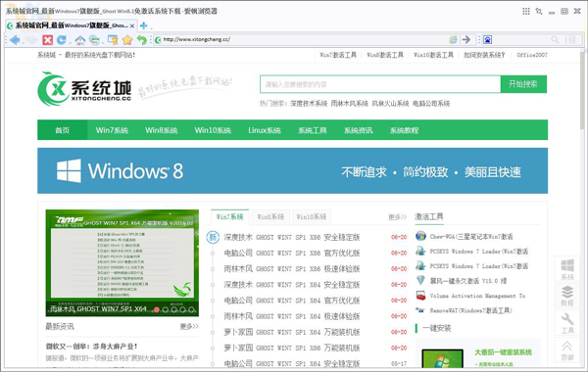
Task: Add page to favorites with star icon
Action: coord(127,40)
